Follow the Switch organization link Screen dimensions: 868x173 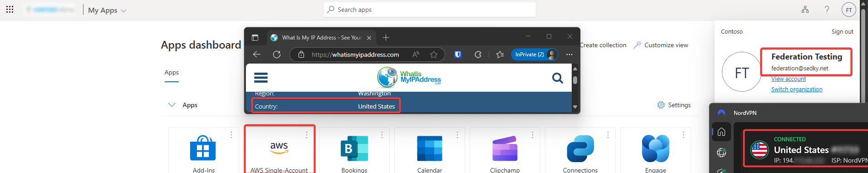pyautogui.click(x=797, y=89)
